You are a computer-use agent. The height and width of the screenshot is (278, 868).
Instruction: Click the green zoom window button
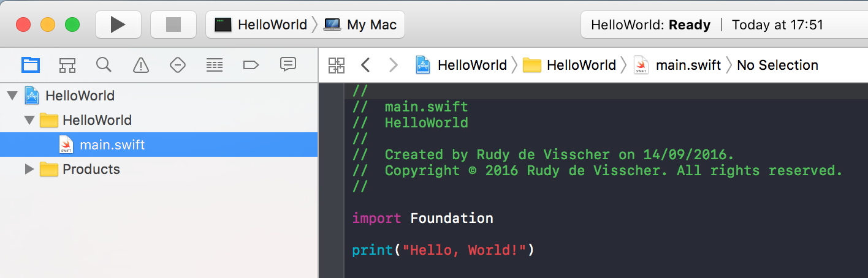pos(72,24)
